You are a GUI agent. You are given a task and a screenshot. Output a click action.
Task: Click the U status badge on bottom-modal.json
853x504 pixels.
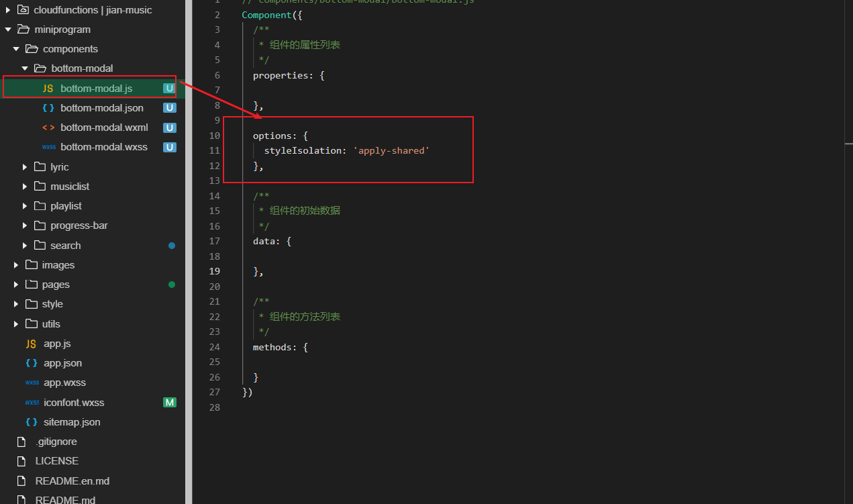(170, 108)
